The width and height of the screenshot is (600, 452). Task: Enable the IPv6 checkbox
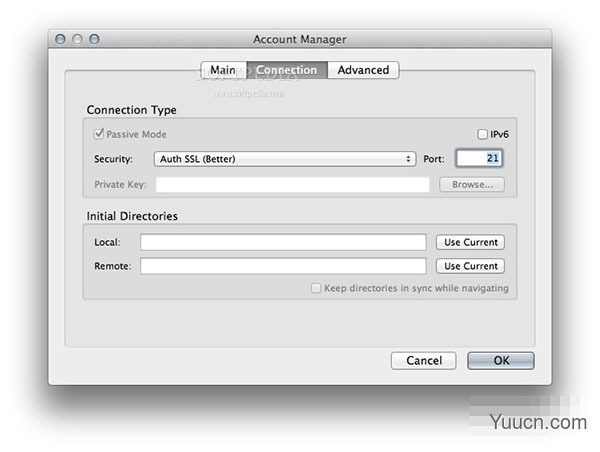pos(482,134)
